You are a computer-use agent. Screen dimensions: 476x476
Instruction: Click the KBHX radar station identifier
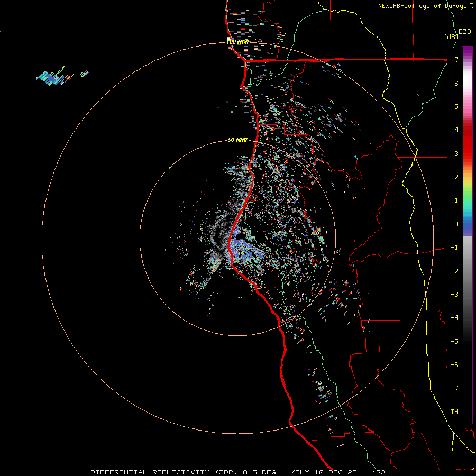[300, 472]
